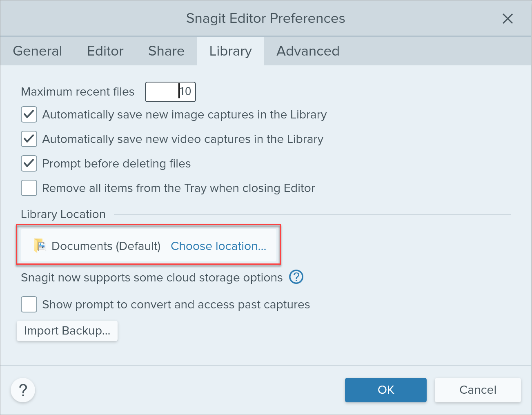Viewport: 532px width, 415px height.
Task: Click the help icon in the bottom-left corner
Action: click(22, 390)
